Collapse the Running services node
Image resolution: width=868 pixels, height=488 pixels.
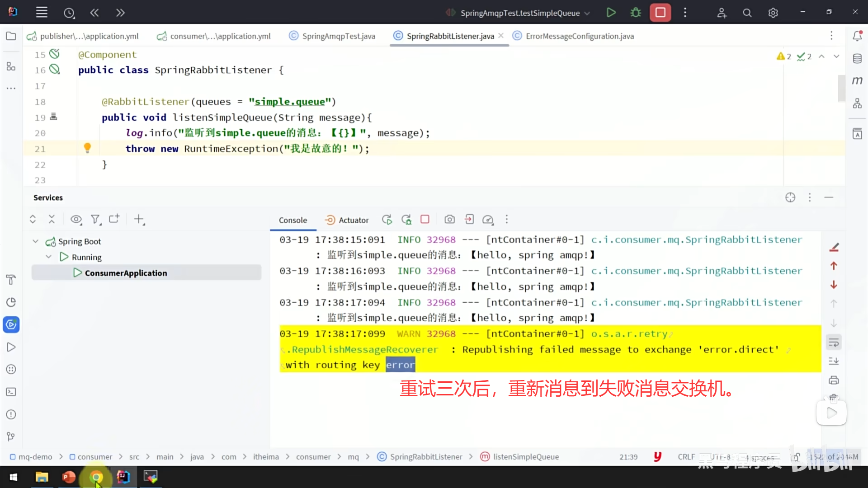49,257
